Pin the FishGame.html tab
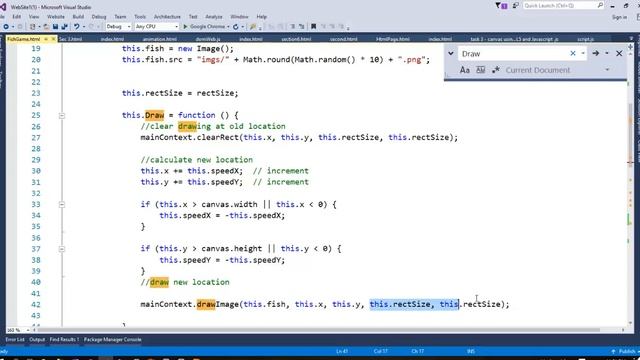This screenshot has height=360, width=640. pos(46,39)
